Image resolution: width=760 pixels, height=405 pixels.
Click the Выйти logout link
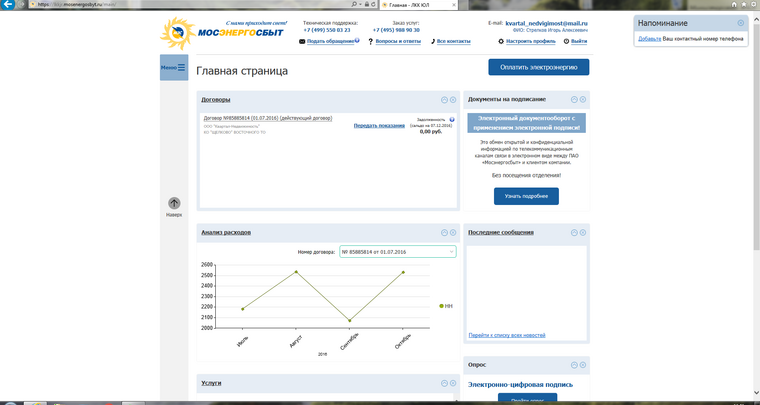[x=579, y=42]
